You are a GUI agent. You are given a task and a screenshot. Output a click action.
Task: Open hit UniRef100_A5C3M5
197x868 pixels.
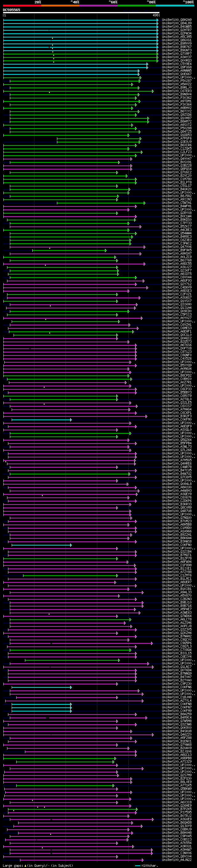point(177,37)
